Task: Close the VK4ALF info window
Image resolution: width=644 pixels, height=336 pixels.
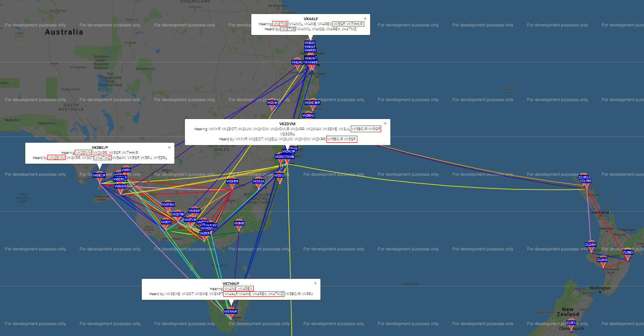Action: [x=365, y=19]
